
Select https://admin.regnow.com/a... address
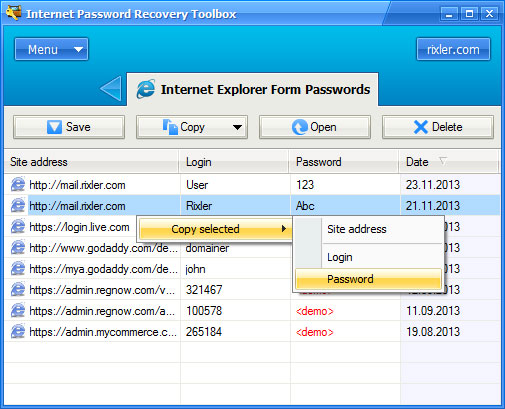click(x=102, y=311)
